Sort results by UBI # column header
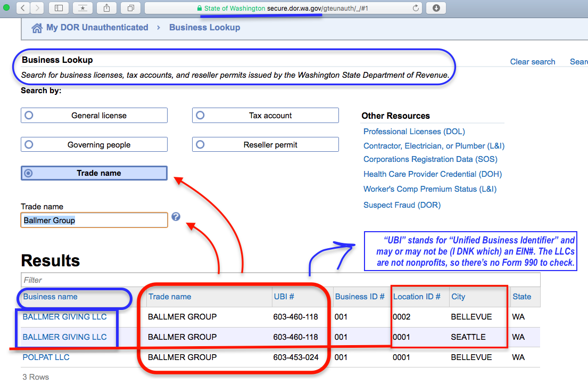Viewport: 588px width, 392px height. click(x=284, y=297)
